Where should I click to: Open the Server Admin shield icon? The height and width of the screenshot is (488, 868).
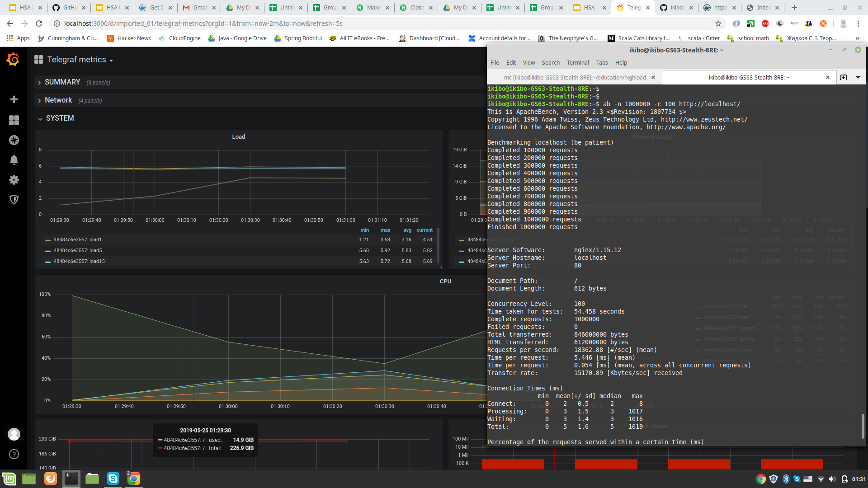tap(14, 200)
